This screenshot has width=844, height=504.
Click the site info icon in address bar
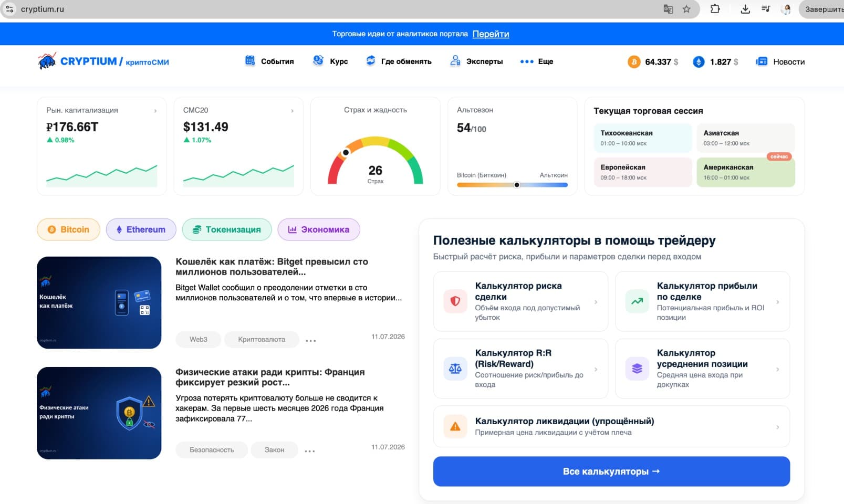point(9,9)
